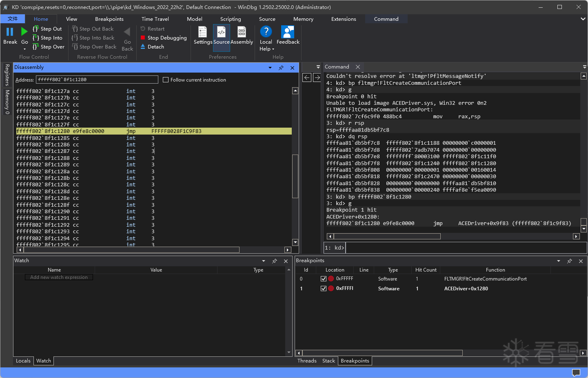Open the Memory ribbon tab
The image size is (588, 378).
pyautogui.click(x=303, y=19)
